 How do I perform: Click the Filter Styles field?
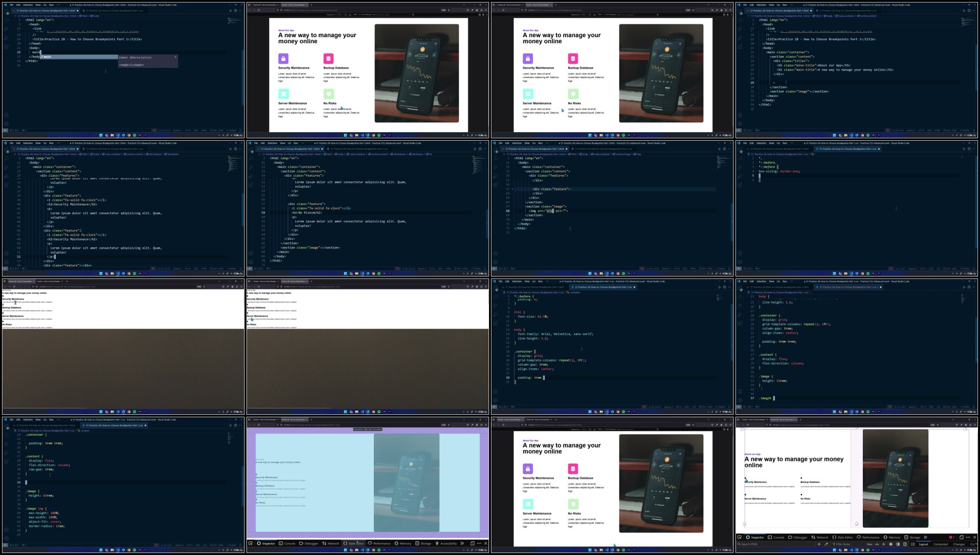(x=848, y=544)
